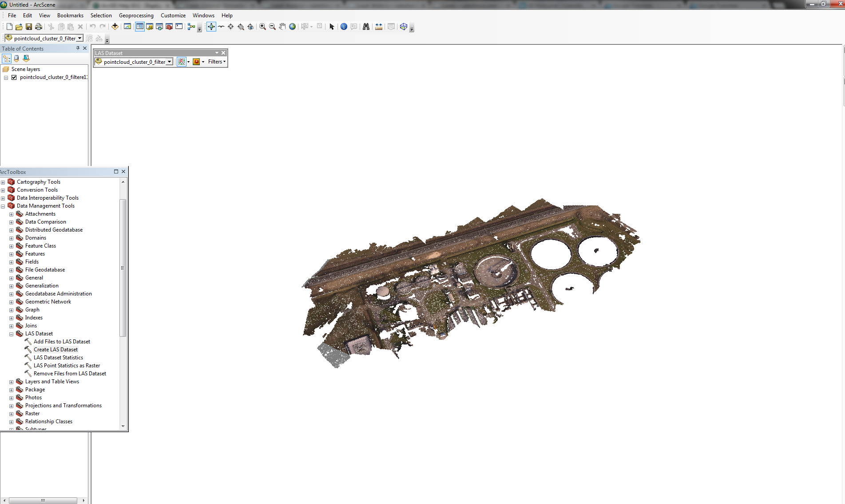The width and height of the screenshot is (845, 504).
Task: Collapse the LAS Dataset toolset
Action: click(x=12, y=334)
